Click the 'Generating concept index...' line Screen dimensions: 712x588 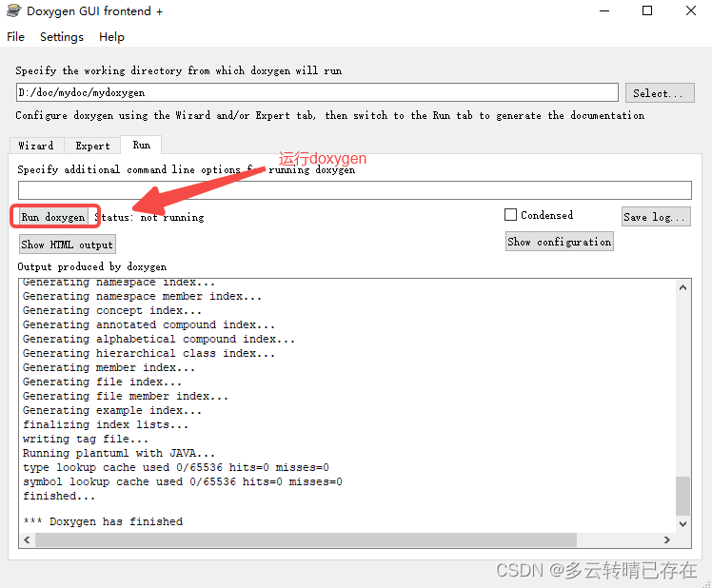[x=112, y=310]
